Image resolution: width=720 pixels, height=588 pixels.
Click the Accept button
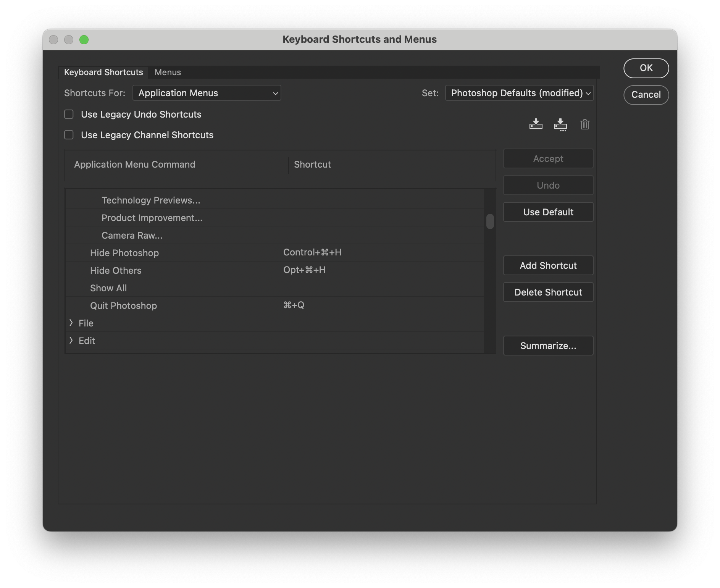548,158
